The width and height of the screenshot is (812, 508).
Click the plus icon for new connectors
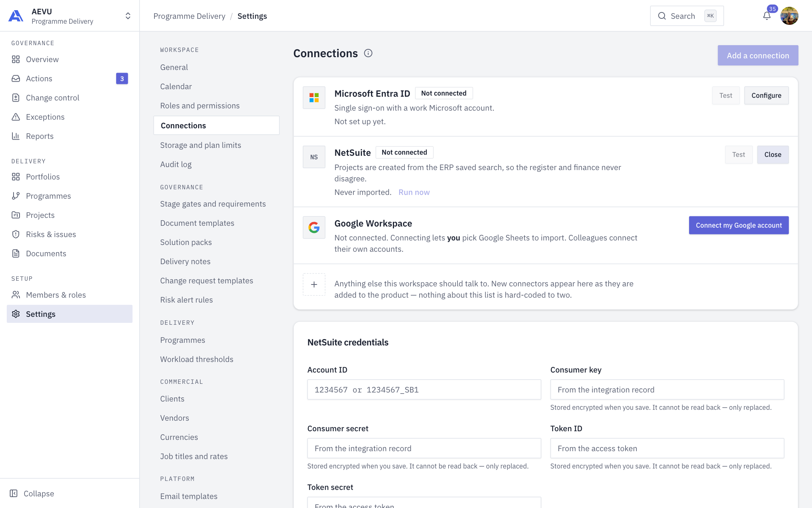pos(314,284)
